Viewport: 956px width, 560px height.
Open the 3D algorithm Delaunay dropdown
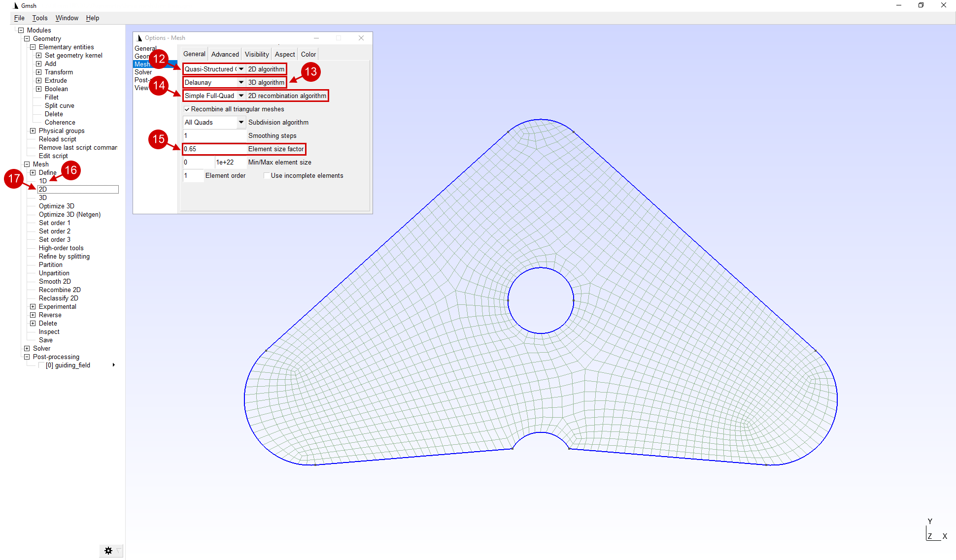(241, 83)
